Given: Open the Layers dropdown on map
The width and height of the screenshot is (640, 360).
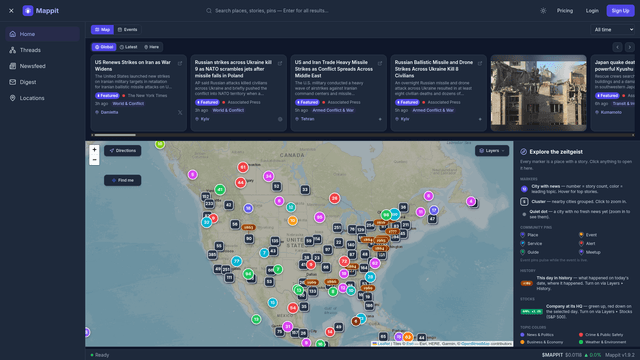Looking at the screenshot, I should pos(492,151).
